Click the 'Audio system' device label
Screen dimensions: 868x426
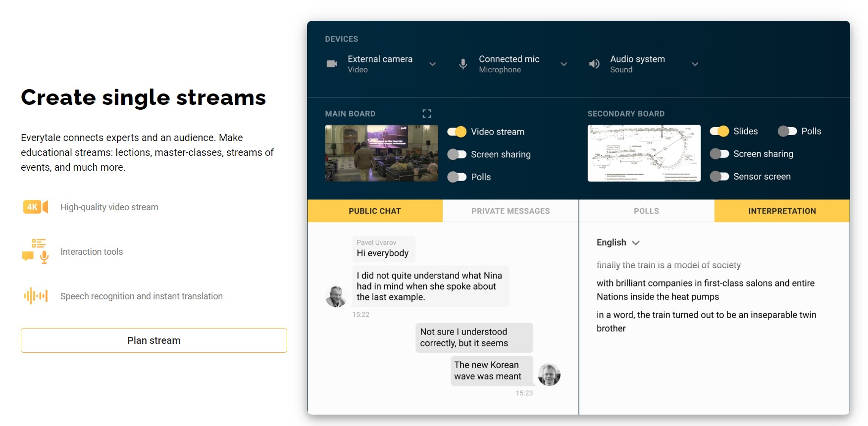[638, 59]
